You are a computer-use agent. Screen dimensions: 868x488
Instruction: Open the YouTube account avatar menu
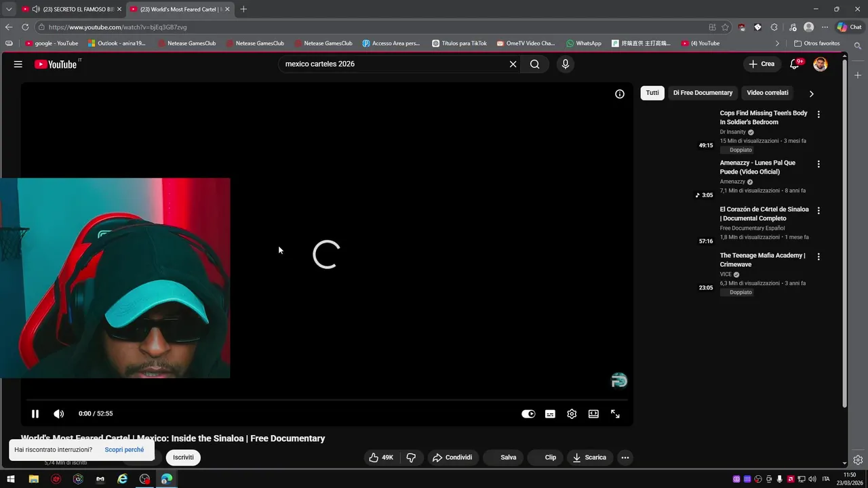point(821,64)
